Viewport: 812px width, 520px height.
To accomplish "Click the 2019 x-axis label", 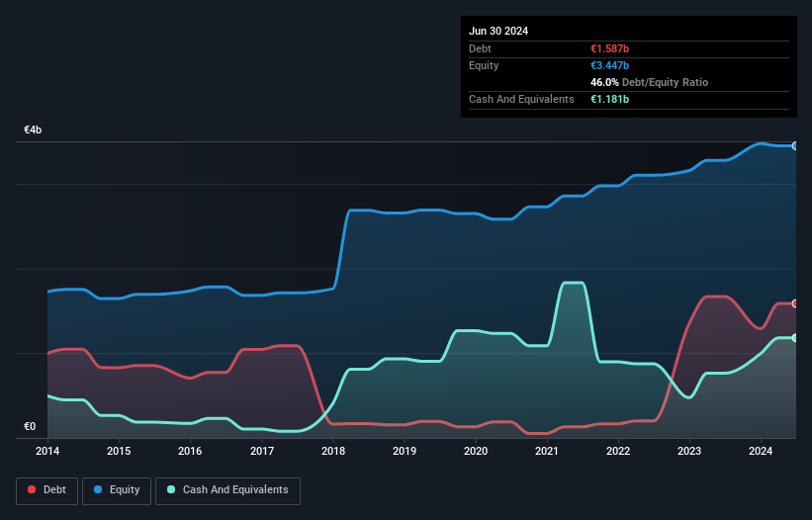I will point(405,451).
